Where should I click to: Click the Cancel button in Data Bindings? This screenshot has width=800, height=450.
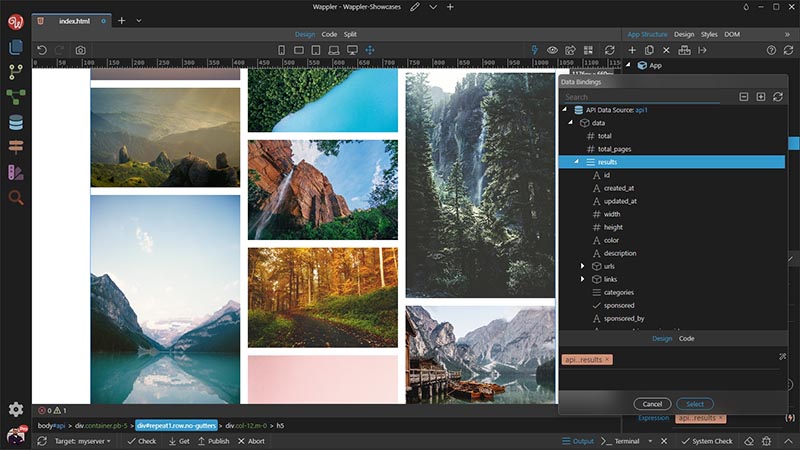pyautogui.click(x=651, y=404)
